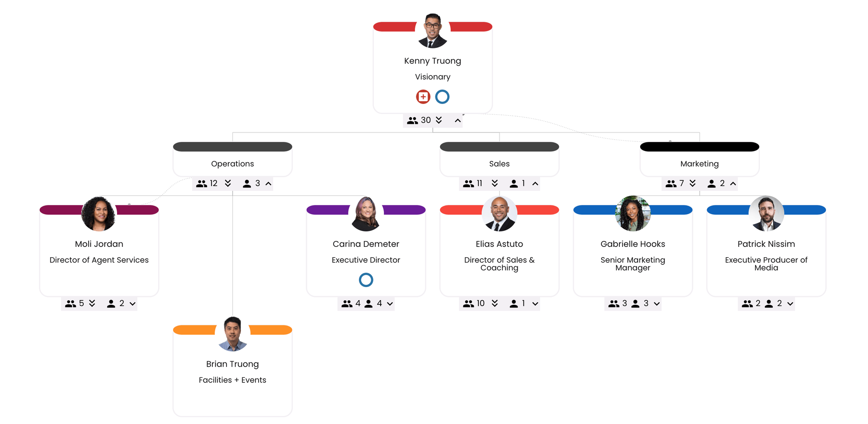Click Kenny Truong's profile photo
This screenshot has height=424, width=868.
(433, 31)
